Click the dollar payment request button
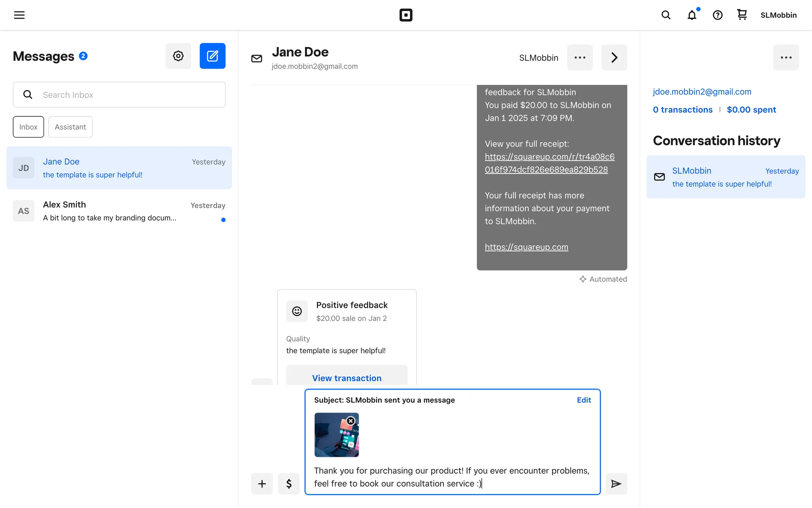This screenshot has height=508, width=812. (x=289, y=483)
